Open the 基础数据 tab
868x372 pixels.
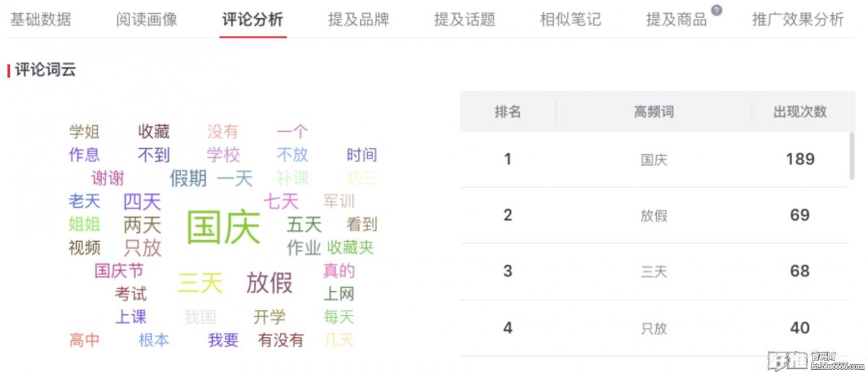point(41,20)
